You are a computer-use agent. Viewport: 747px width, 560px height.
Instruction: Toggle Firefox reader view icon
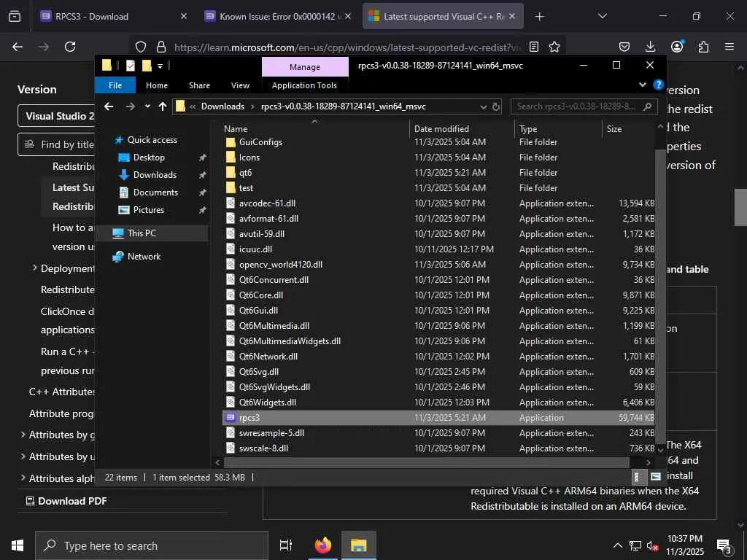click(534, 47)
